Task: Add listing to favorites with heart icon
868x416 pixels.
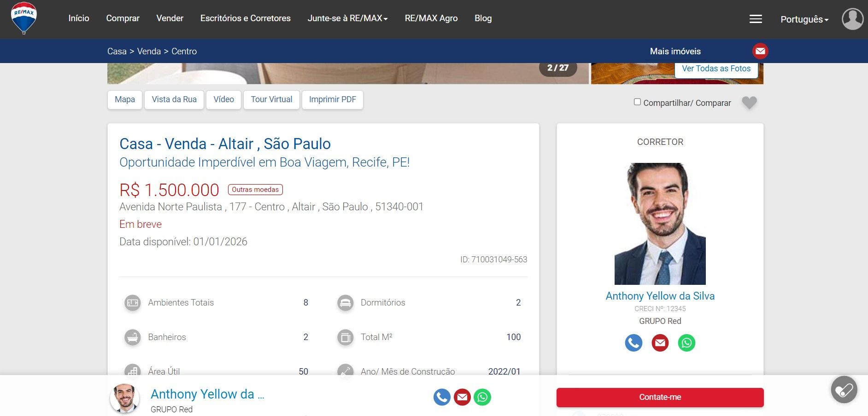Action: click(750, 102)
